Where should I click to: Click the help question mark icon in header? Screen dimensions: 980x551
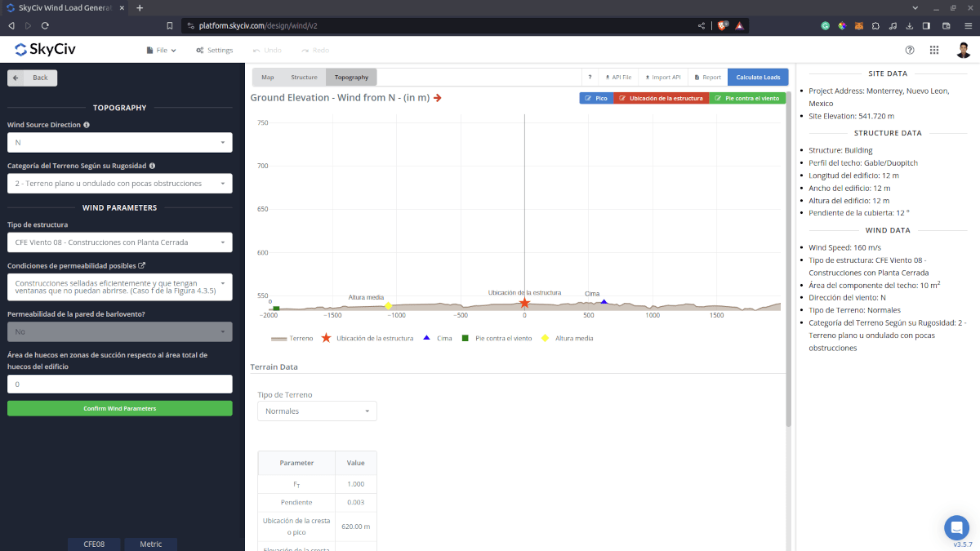tap(910, 50)
